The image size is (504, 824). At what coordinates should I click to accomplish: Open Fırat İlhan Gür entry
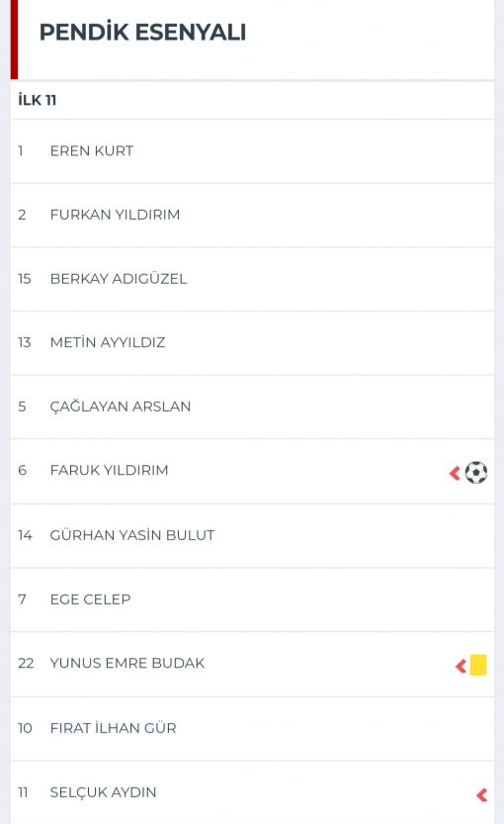coord(252,728)
